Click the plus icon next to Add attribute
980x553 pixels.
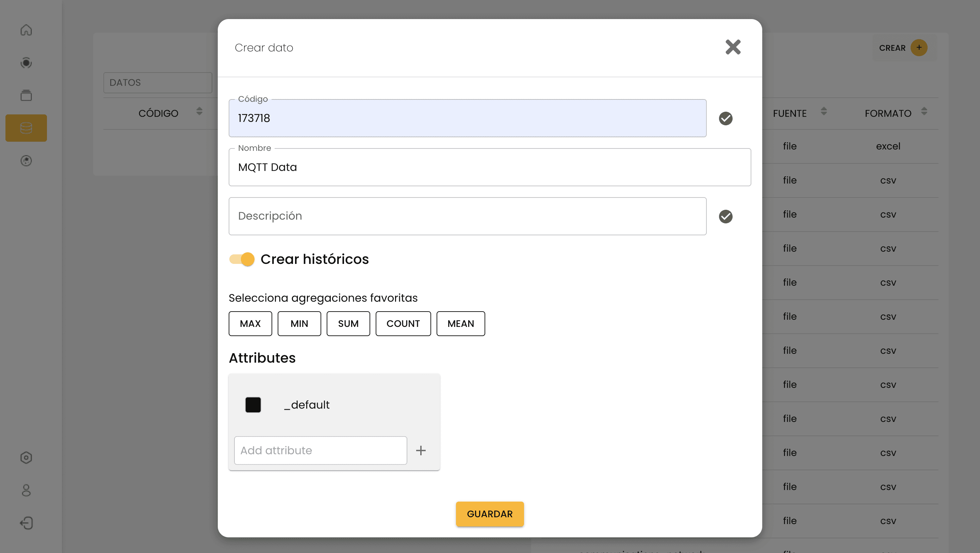click(x=421, y=450)
